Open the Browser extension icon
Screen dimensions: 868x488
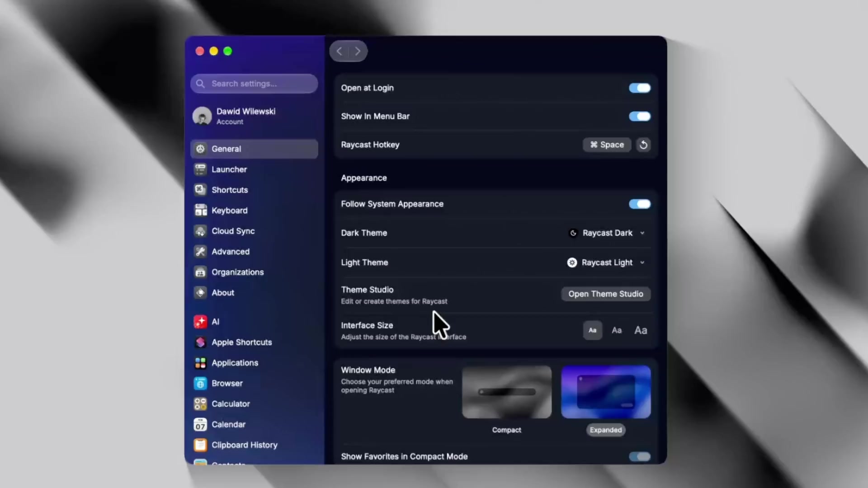[200, 383]
